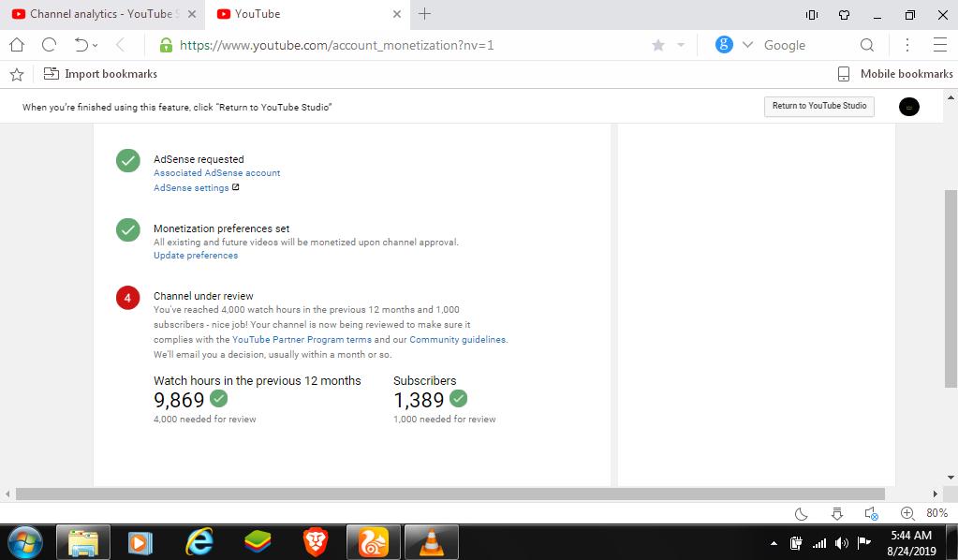Open the account avatar menu
The height and width of the screenshot is (560, 958).
click(909, 107)
